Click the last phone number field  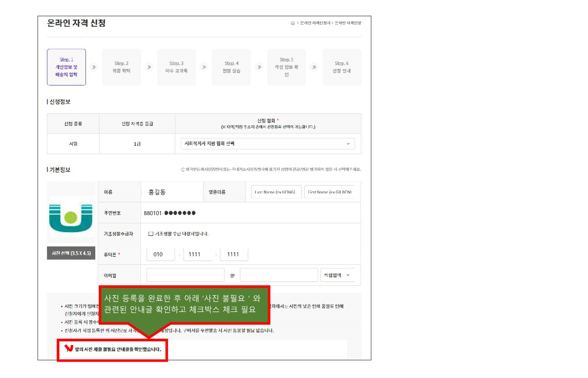coord(234,254)
